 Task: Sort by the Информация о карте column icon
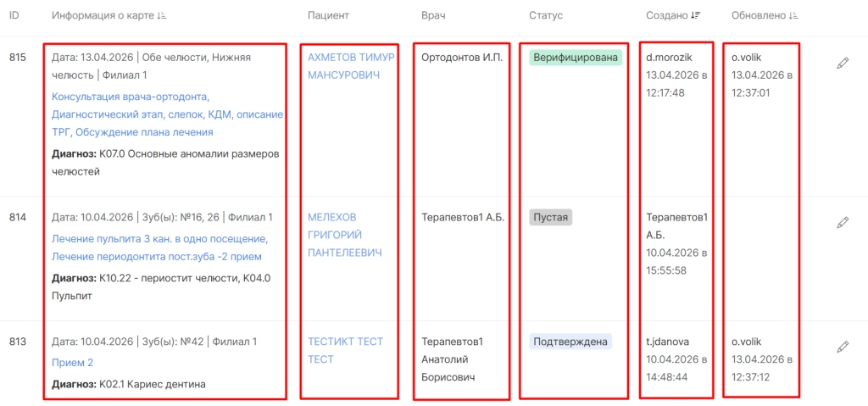tap(162, 16)
